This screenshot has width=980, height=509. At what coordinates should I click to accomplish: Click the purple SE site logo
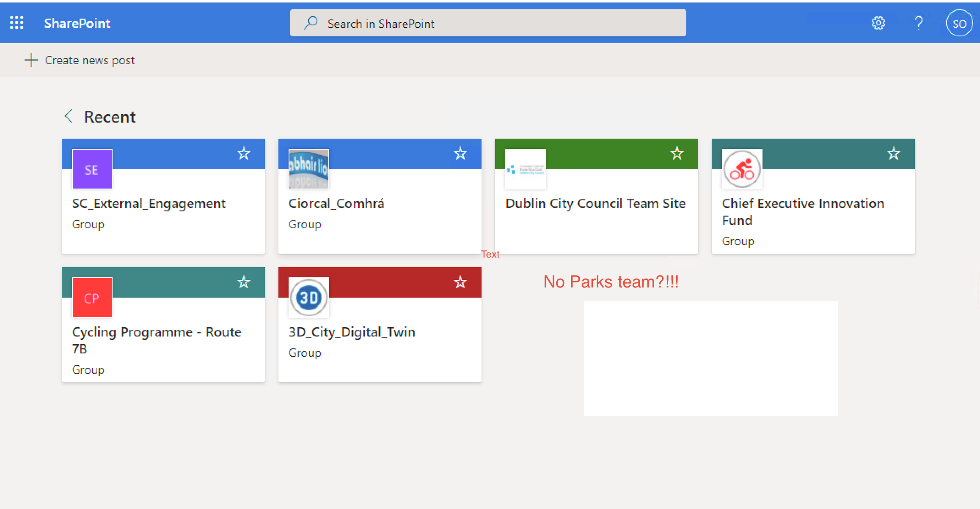click(x=92, y=169)
